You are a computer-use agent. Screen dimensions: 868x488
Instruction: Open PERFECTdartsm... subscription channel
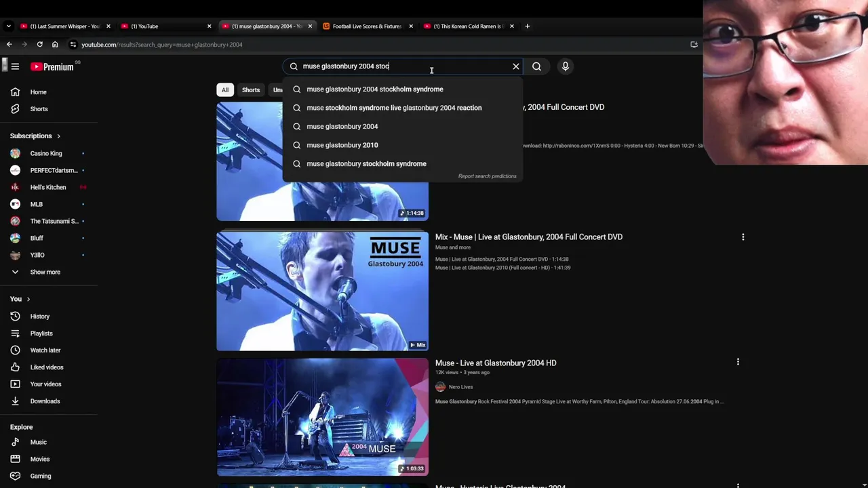[49, 170]
